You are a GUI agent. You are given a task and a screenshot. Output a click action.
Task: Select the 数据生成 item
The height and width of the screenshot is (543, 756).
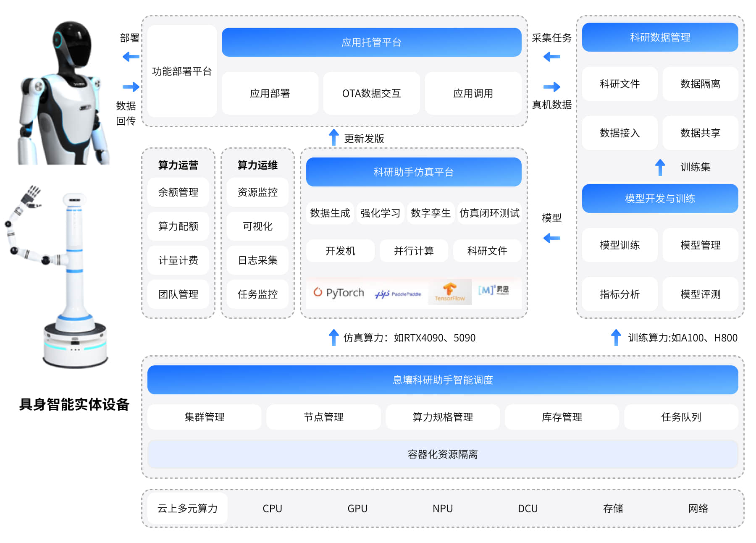coord(330,213)
